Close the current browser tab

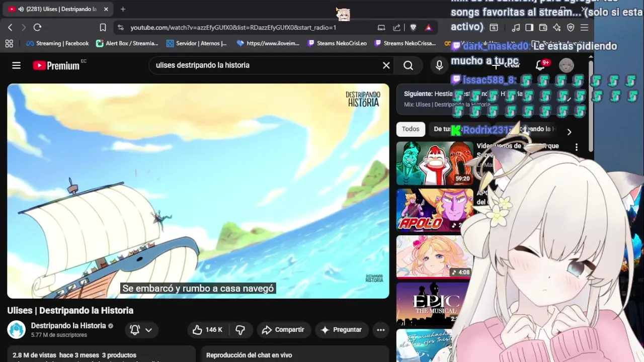[106, 9]
